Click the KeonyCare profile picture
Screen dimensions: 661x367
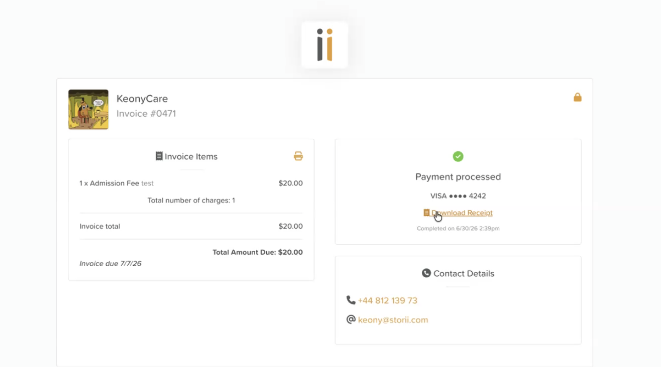point(89,110)
